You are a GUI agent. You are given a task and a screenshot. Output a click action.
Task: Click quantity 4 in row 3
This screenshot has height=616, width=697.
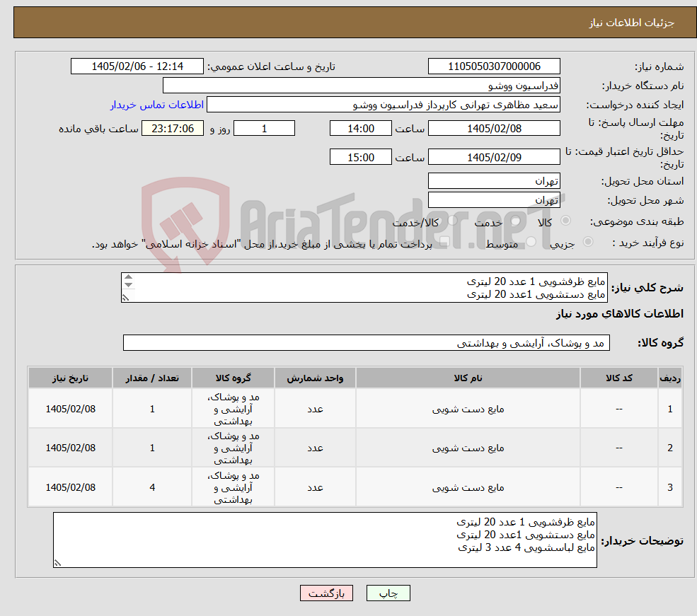[152, 488]
